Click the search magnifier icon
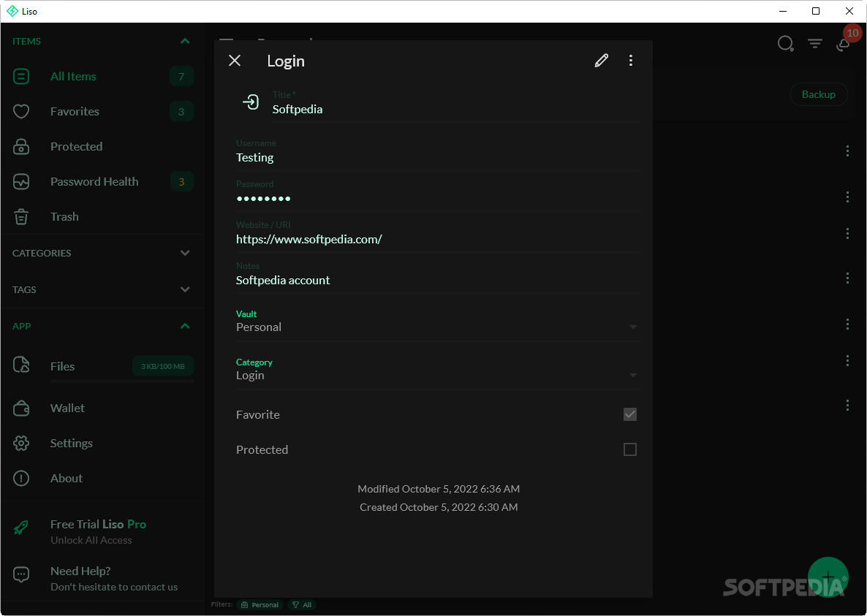 [785, 43]
